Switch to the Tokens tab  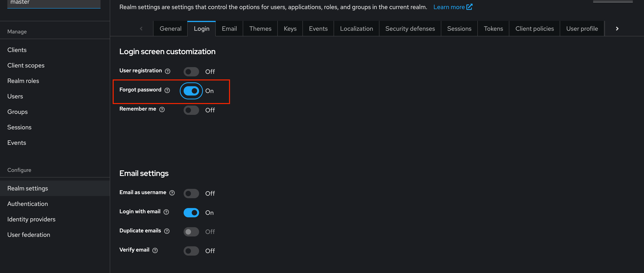pos(493,28)
